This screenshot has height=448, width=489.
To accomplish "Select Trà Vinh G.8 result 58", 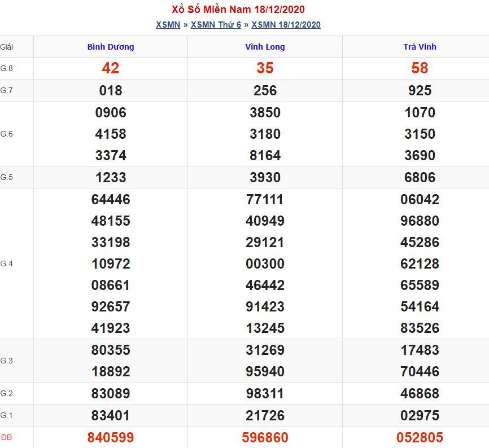I will click(x=420, y=68).
